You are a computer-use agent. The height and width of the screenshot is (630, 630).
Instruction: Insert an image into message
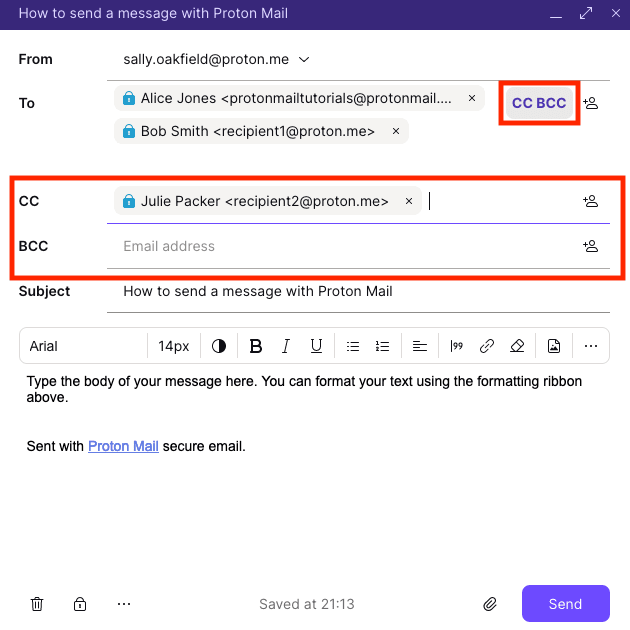[x=554, y=346]
